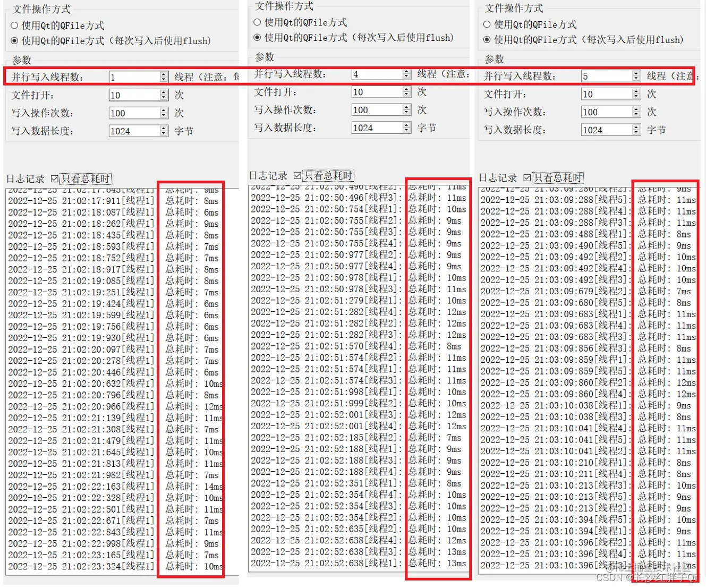Select QFile with flush radio in left panel
Viewport: 706px width, 588px height.
click(x=14, y=40)
